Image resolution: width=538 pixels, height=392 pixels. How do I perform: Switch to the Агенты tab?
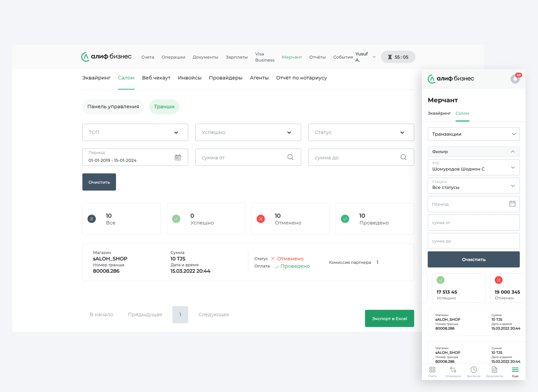[x=259, y=78]
